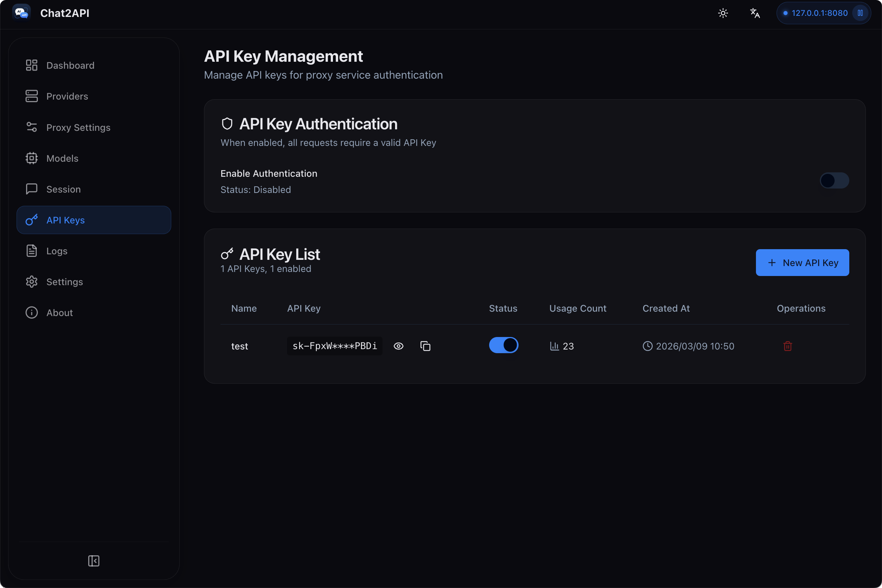This screenshot has width=882, height=588.
Task: Open Proxy Settings
Action: [x=94, y=127]
